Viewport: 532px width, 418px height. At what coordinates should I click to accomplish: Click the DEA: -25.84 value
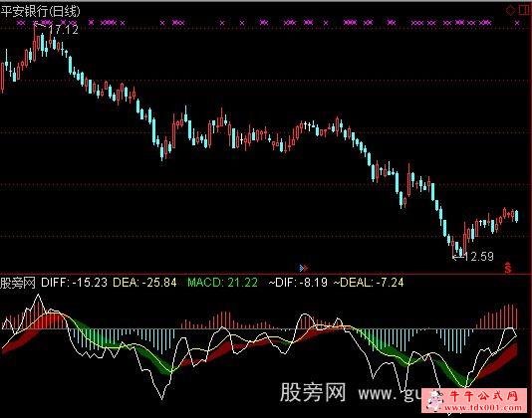click(144, 283)
